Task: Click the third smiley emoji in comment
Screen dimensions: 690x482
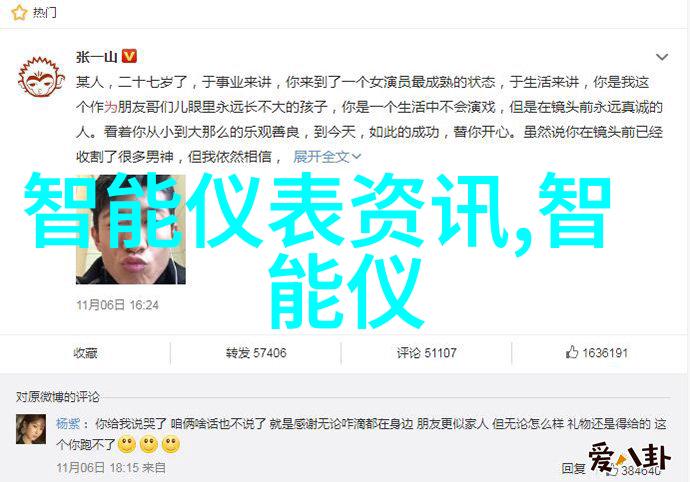Action: [x=171, y=445]
